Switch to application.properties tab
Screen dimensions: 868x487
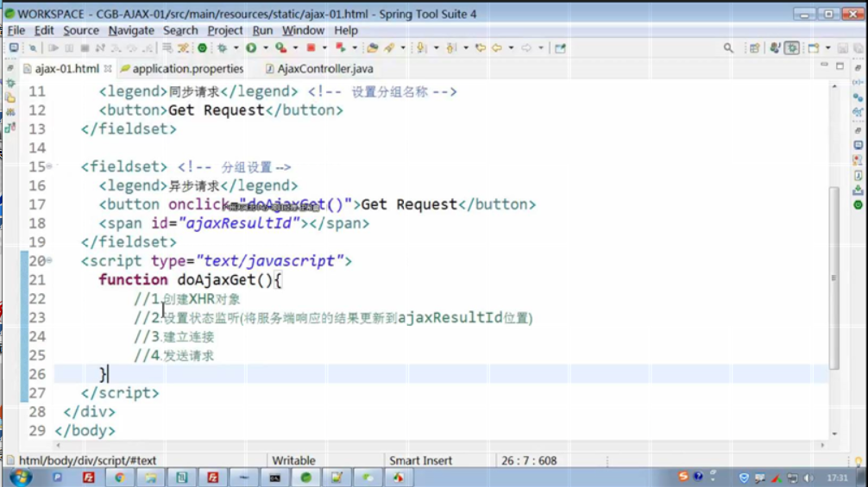tap(182, 69)
